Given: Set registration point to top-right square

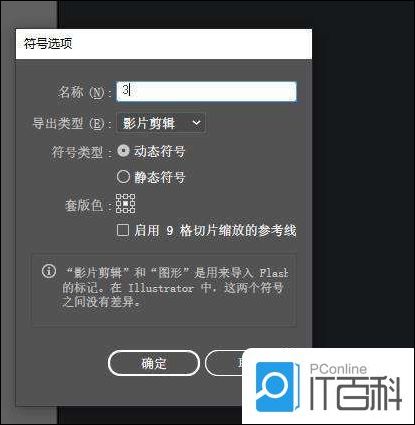Looking at the screenshot, I should [x=132, y=196].
